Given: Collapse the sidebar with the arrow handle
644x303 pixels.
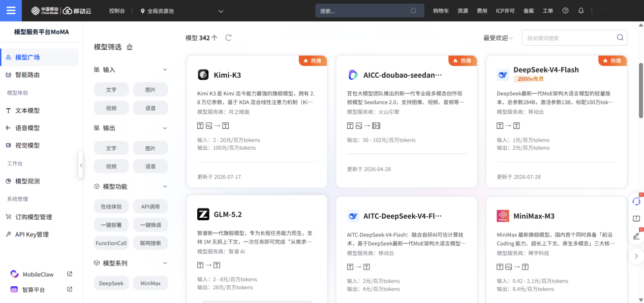Looking at the screenshot, I should tap(81, 165).
